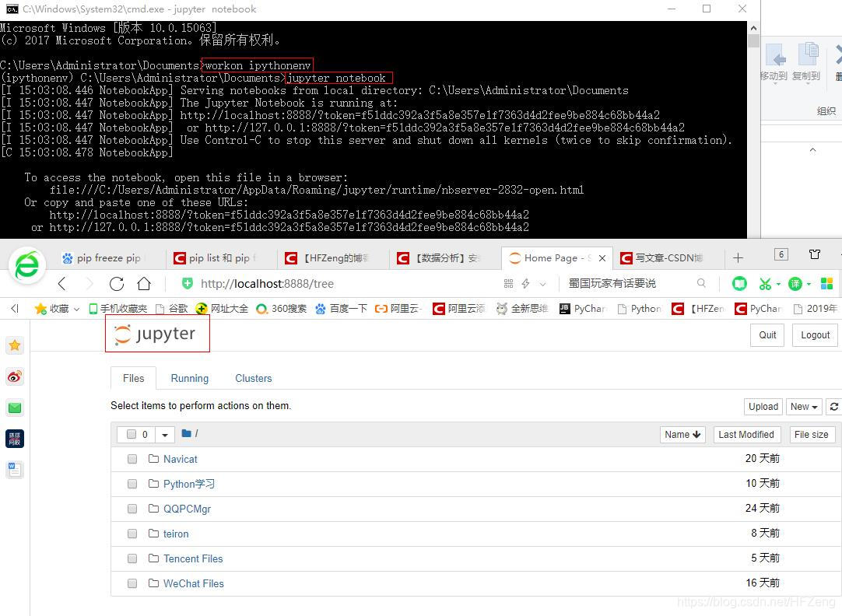Viewport: 842px width, 616px height.
Task: Open the colorful apps grid icon
Action: [827, 283]
